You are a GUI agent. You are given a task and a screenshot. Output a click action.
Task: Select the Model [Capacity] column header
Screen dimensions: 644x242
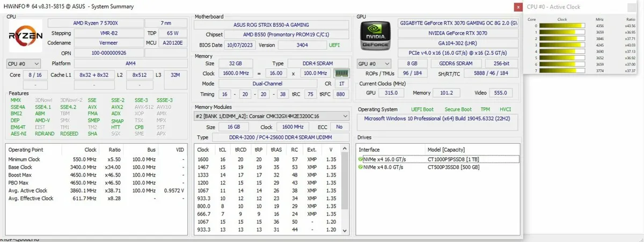coord(445,149)
